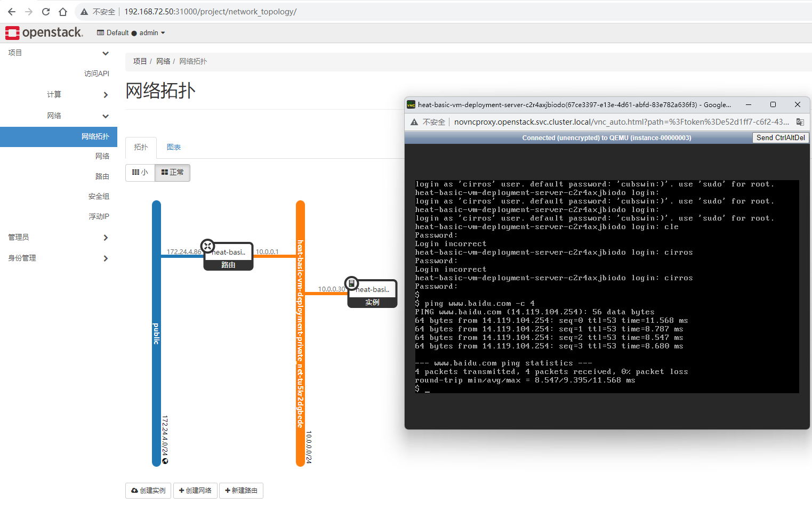Click the 172.24.4.86 IP label
The width and height of the screenshot is (812, 512).
(184, 252)
